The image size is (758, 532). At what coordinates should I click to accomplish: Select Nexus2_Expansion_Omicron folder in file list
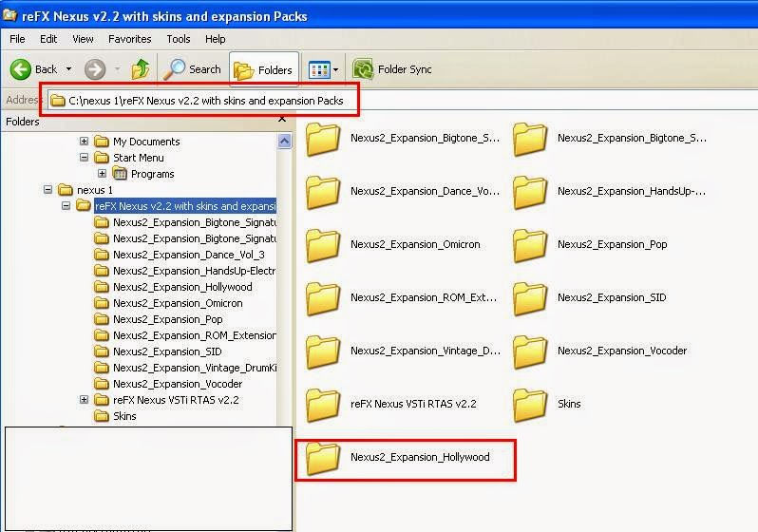pyautogui.click(x=393, y=245)
